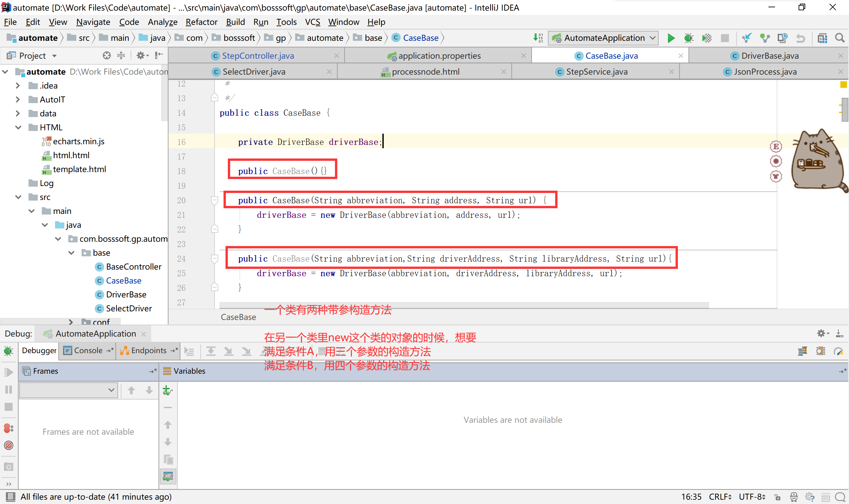The height and width of the screenshot is (504, 849).
Task: Toggle Mute Breakpoints in the debugger sidebar
Action: coord(9,445)
